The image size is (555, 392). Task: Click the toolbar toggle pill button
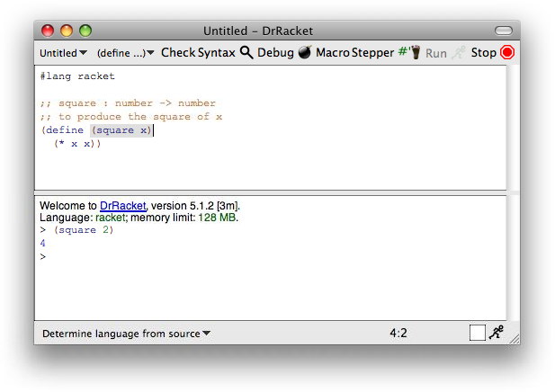click(x=503, y=31)
